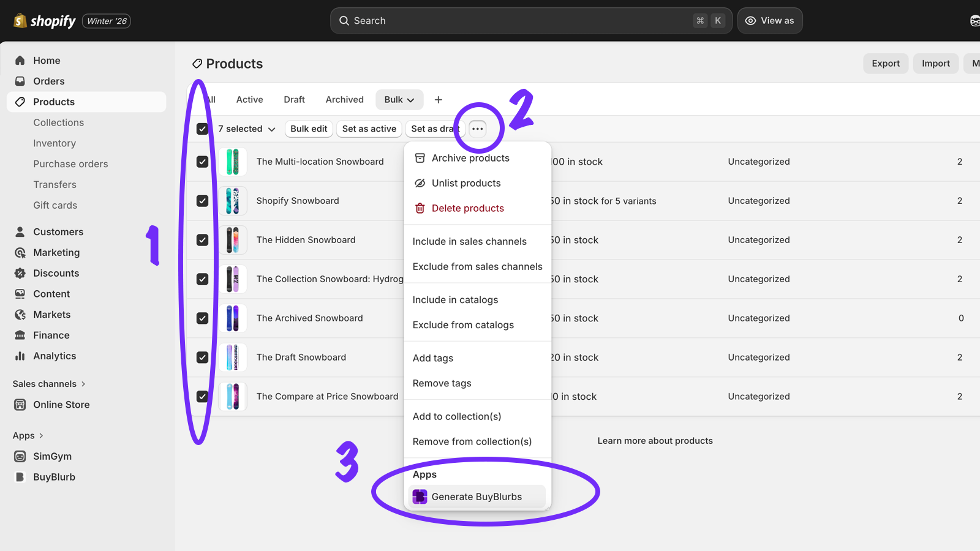Open the Bulk tab dropdown
The image size is (980, 551).
pos(399,99)
